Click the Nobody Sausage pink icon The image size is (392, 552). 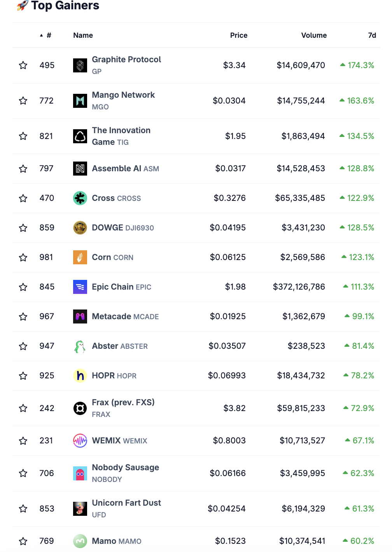(80, 473)
